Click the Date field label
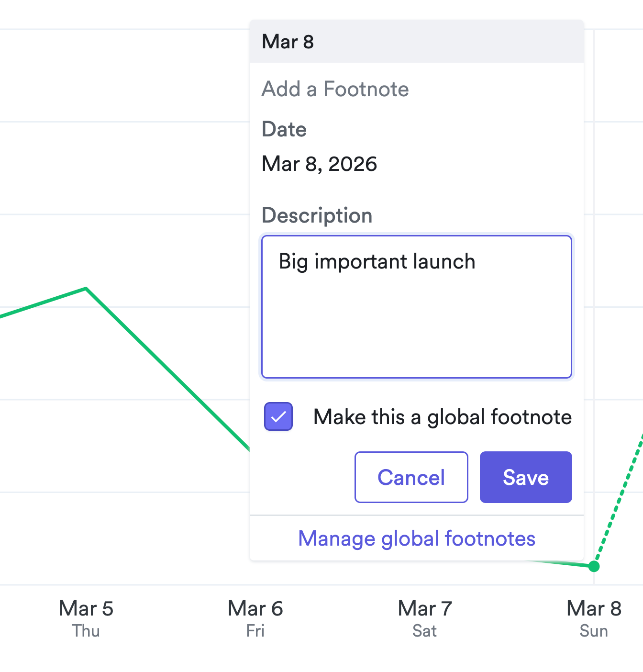This screenshot has width=643, height=672. [284, 130]
